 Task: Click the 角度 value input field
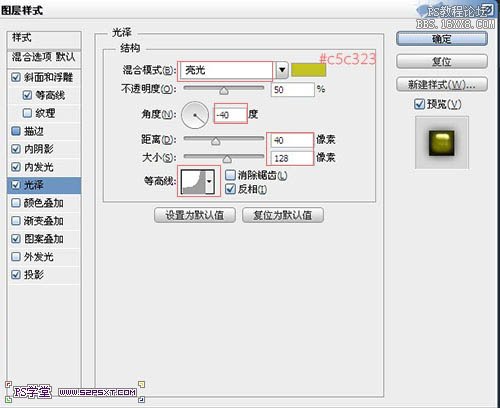230,115
